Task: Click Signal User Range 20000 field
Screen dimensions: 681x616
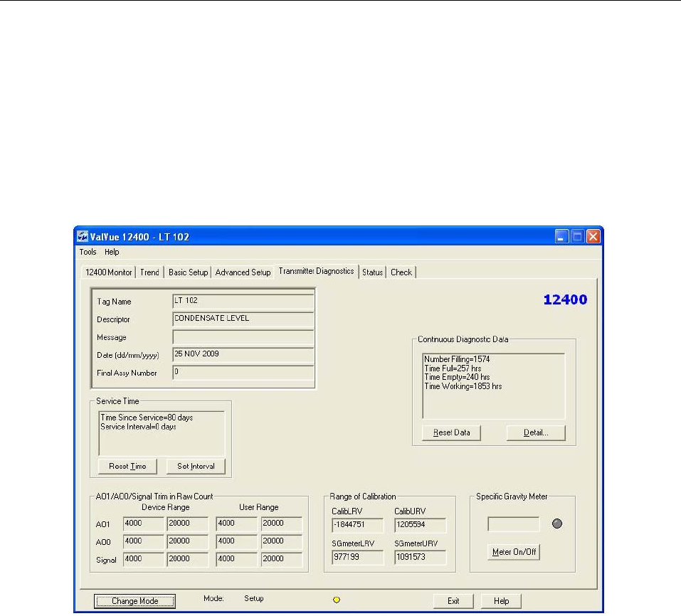Action: (281, 560)
